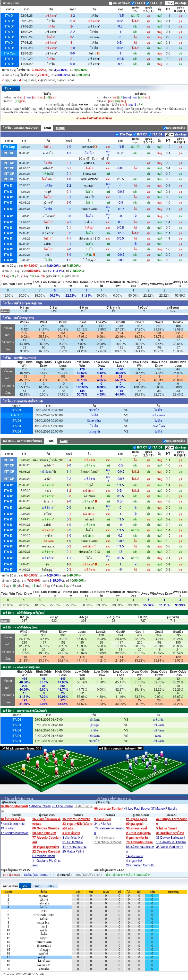Click head-to-head date 18/08/24

pyautogui.click(x=26, y=32)
